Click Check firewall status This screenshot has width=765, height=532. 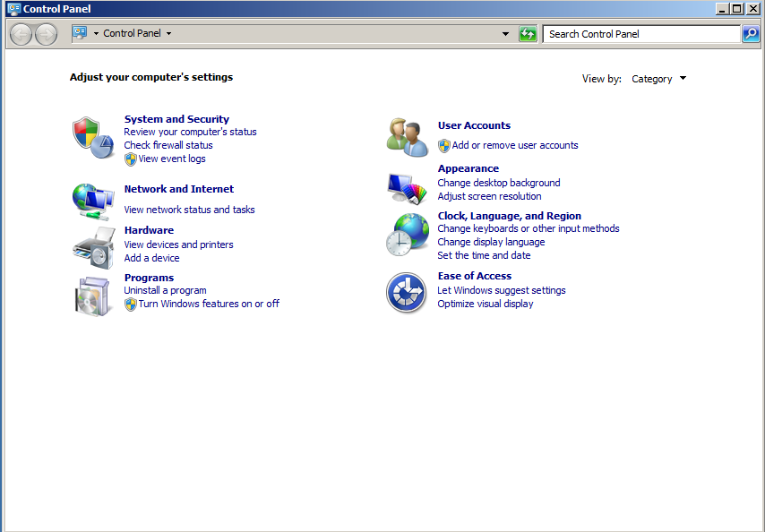[168, 145]
